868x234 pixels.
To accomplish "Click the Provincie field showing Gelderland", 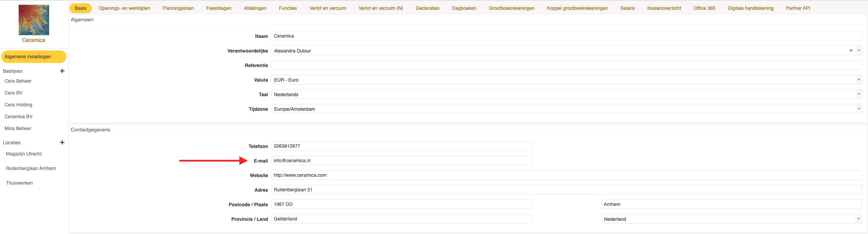I will (401, 219).
